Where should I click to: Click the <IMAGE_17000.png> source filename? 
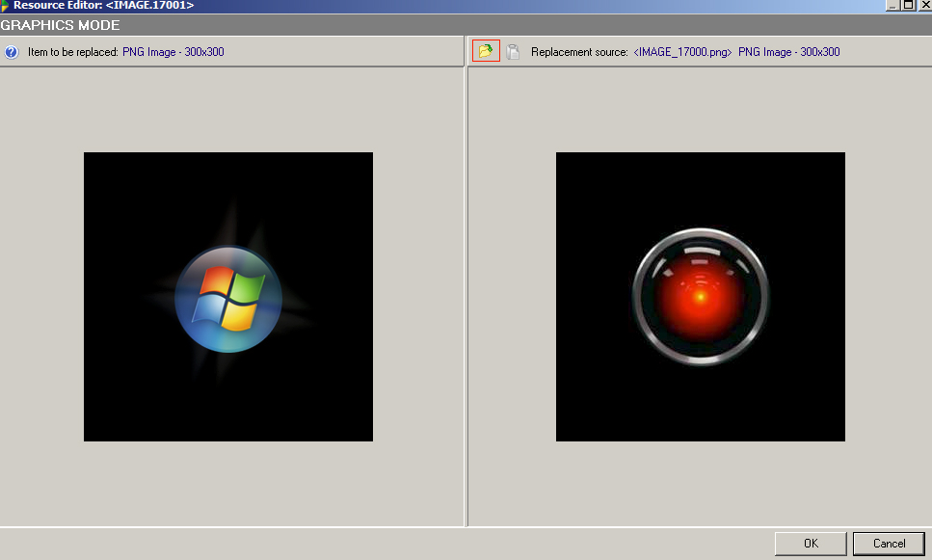tap(682, 52)
